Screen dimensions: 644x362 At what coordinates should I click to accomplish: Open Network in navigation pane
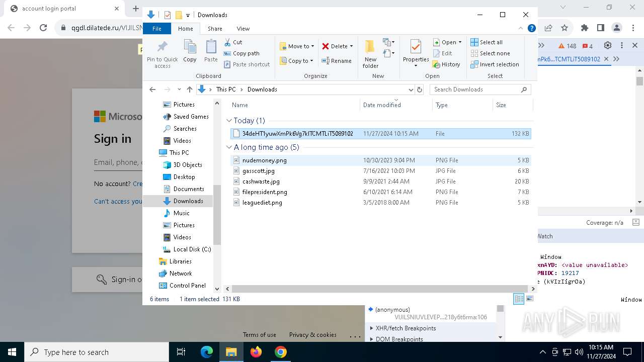175,274
